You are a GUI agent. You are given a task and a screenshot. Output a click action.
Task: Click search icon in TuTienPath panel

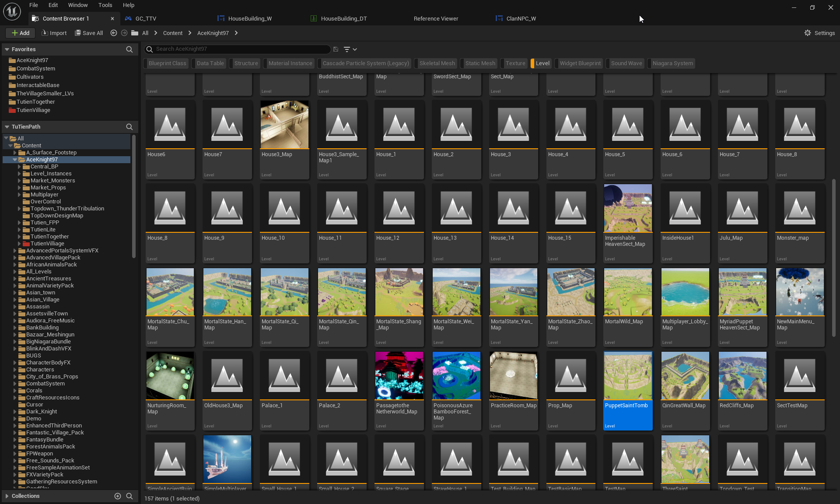point(129,127)
